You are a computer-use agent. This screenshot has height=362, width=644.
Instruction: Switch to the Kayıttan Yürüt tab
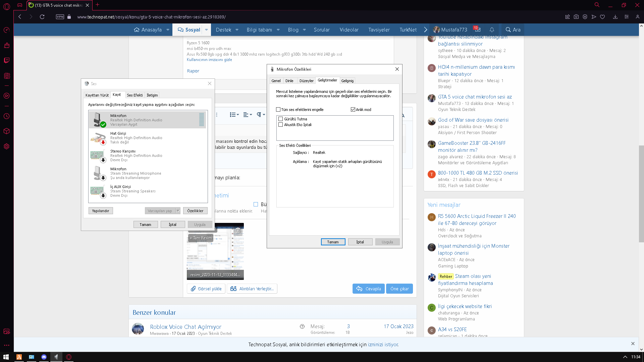tap(97, 95)
